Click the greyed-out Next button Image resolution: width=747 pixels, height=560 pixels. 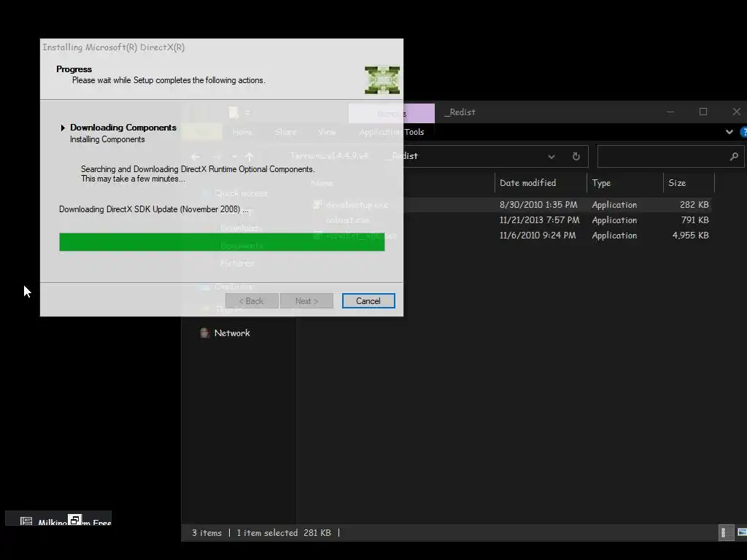pyautogui.click(x=306, y=301)
